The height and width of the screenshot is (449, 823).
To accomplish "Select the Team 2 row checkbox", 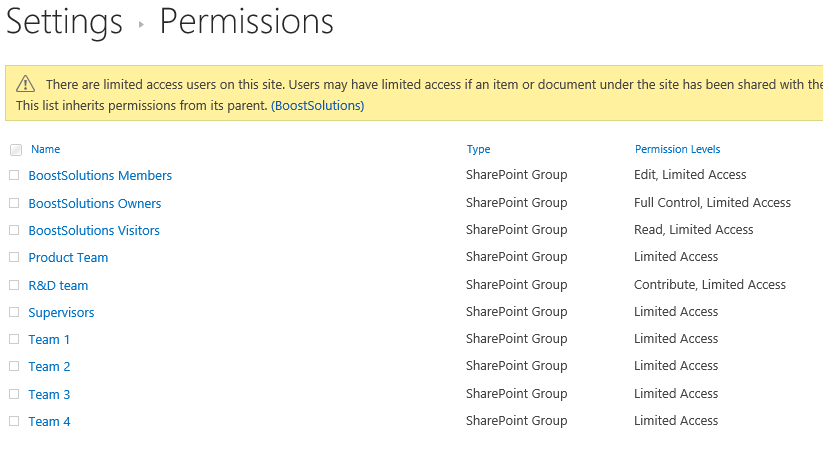I will (14, 366).
